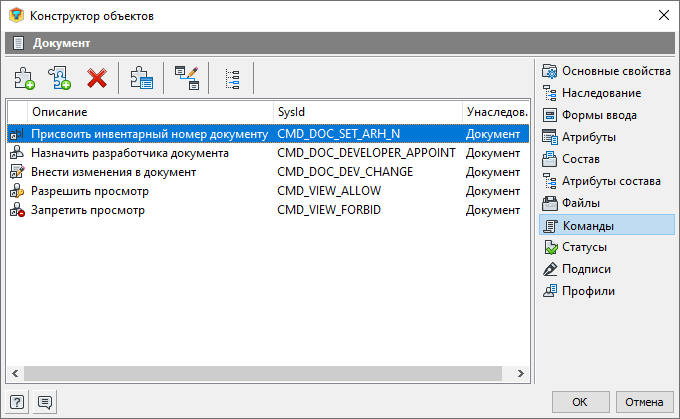Image resolution: width=680 pixels, height=419 pixels.
Task: Click the Статусы green checkmark icon
Action: 550,247
